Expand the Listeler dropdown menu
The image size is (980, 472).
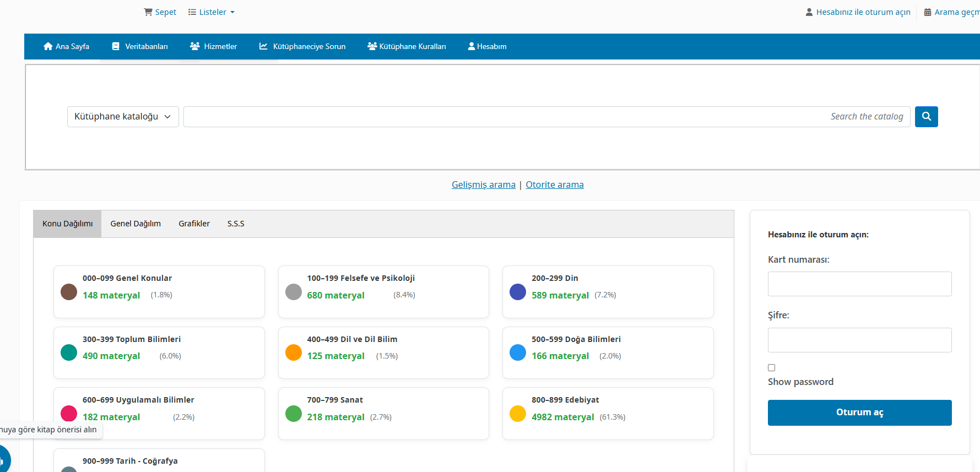[x=212, y=12]
